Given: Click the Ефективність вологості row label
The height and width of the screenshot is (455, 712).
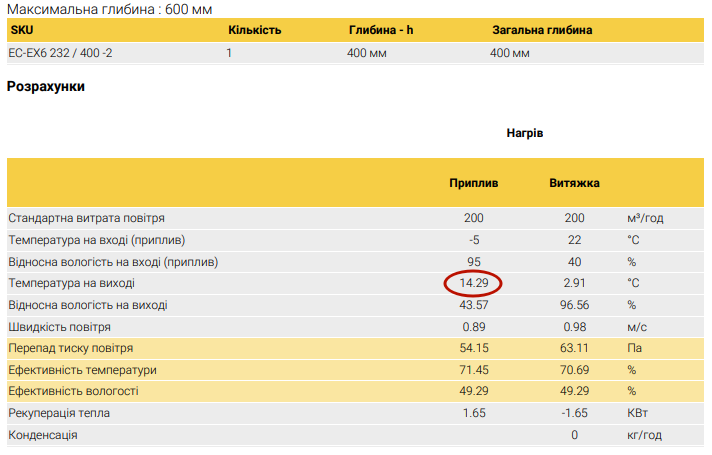Looking at the screenshot, I should (x=74, y=391).
